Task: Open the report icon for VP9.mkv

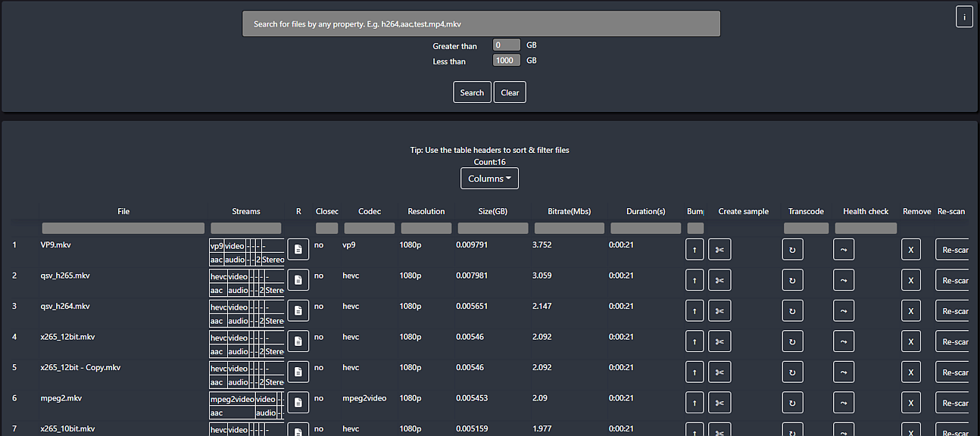Action: click(x=298, y=249)
